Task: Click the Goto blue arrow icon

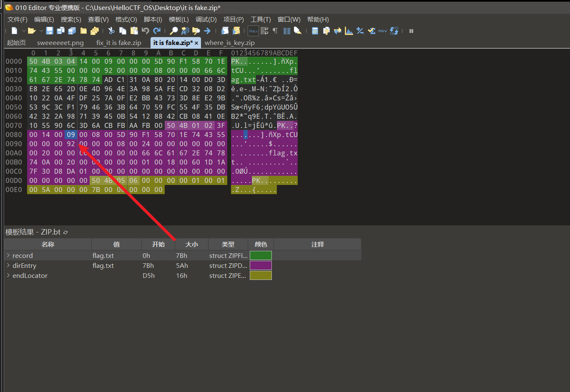Action: (x=207, y=31)
